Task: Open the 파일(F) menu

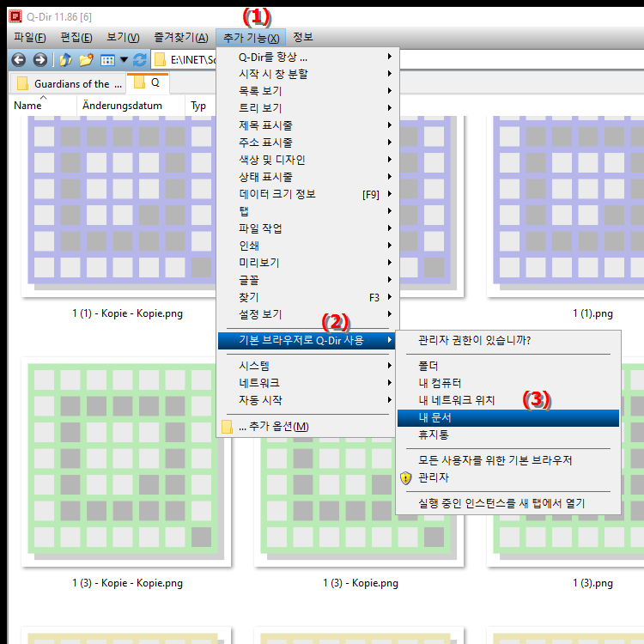Action: (x=29, y=38)
